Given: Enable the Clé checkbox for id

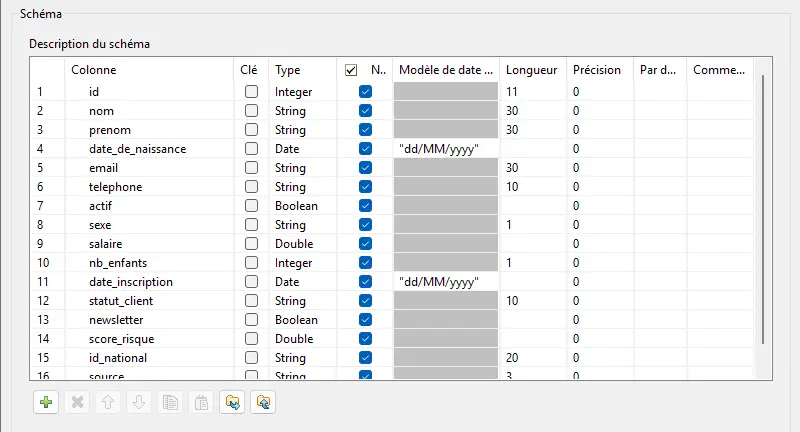Looking at the screenshot, I should [252, 92].
